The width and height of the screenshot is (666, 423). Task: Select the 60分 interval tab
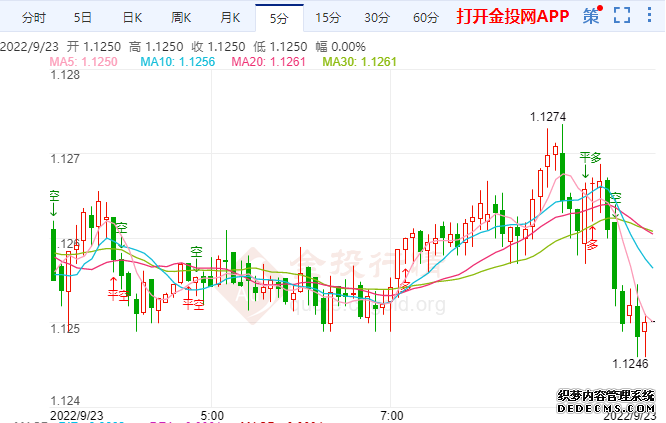coord(426,18)
